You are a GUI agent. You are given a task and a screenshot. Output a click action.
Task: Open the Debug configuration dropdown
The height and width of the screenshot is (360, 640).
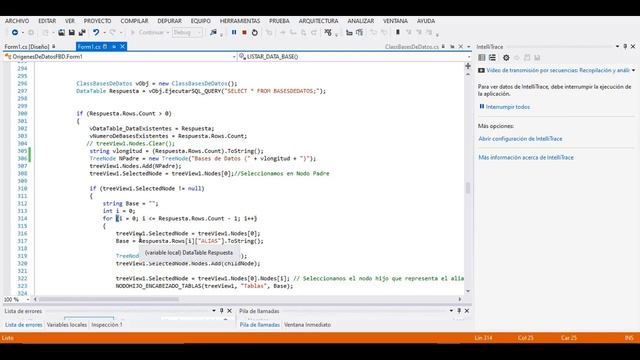pos(187,33)
